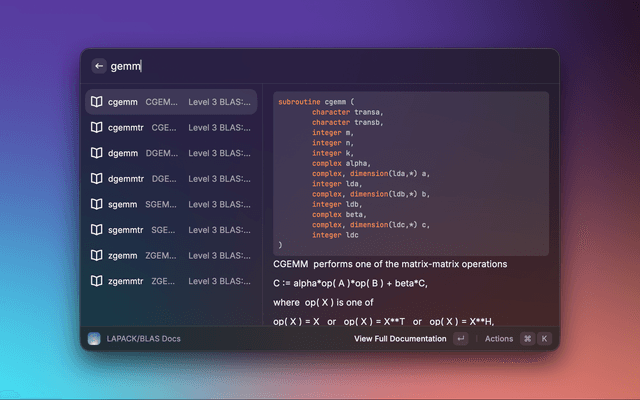Select the cgemmtr result name

125,128
